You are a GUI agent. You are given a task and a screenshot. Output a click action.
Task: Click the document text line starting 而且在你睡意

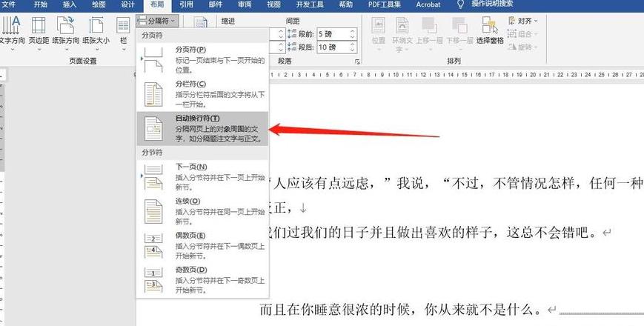click(402, 310)
